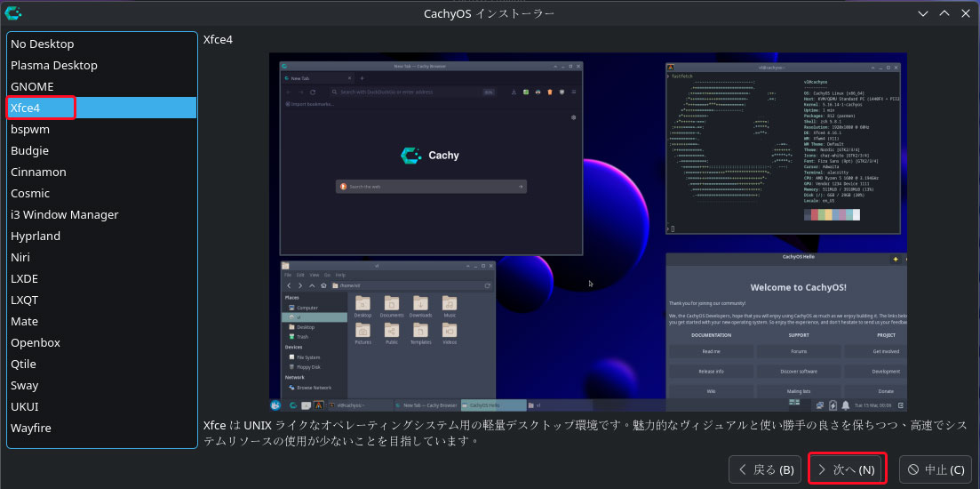Choose Mate desktop
This screenshot has height=489, width=980.
[x=102, y=322]
